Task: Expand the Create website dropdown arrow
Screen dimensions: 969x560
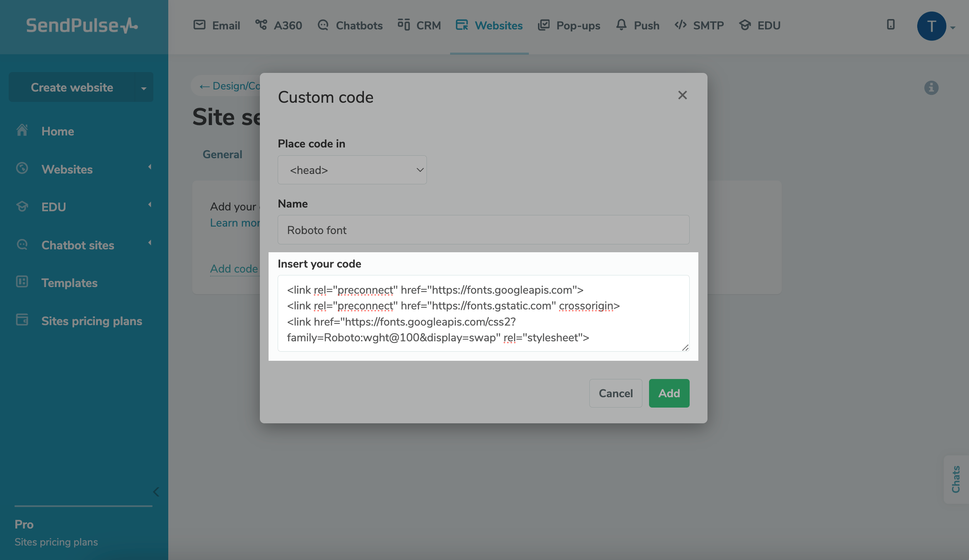Action: point(144,88)
